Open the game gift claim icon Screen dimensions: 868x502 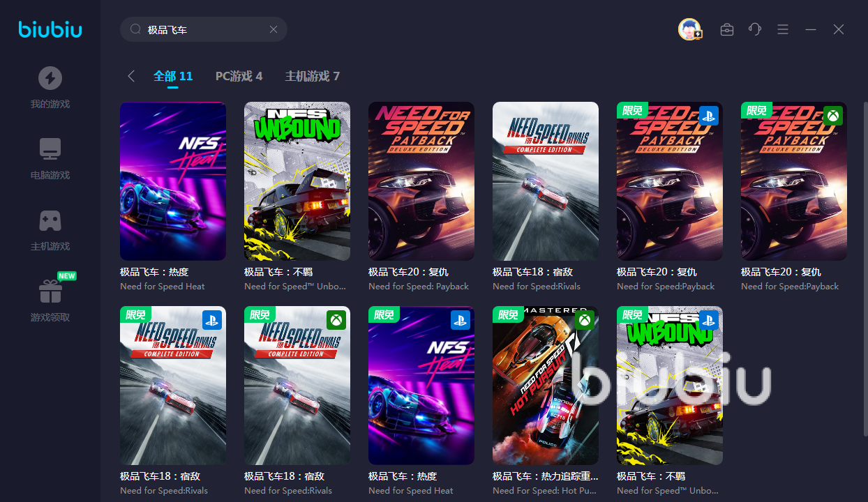50,291
